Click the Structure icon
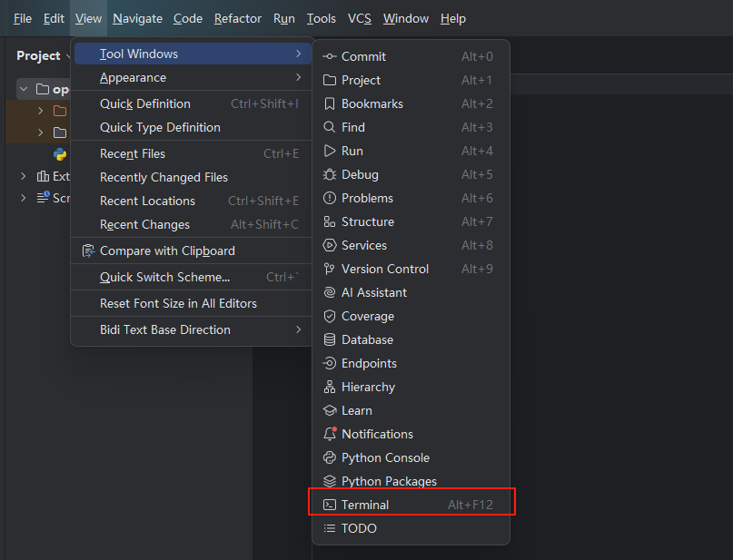The height and width of the screenshot is (560, 733). 330,221
